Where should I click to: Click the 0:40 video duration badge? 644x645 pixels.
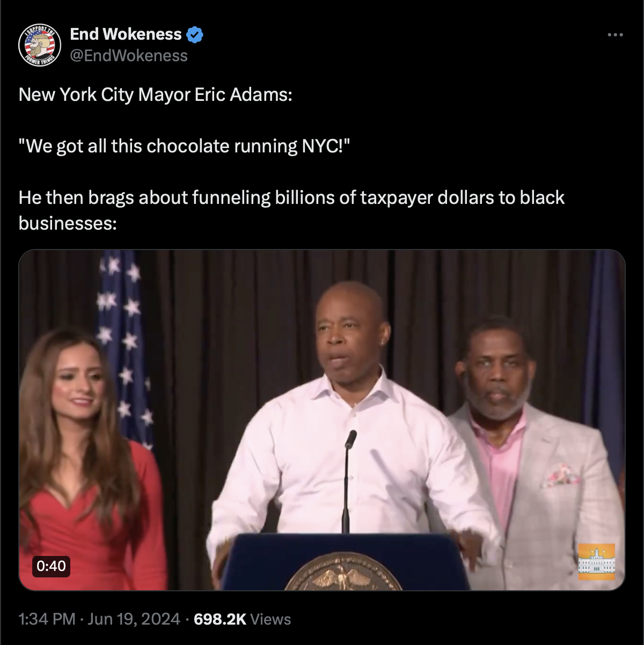tap(51, 566)
